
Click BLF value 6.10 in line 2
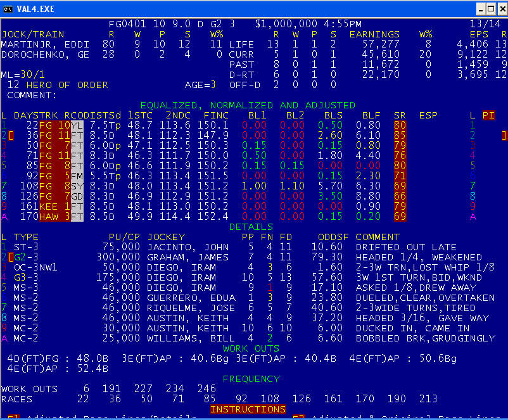[369, 136]
